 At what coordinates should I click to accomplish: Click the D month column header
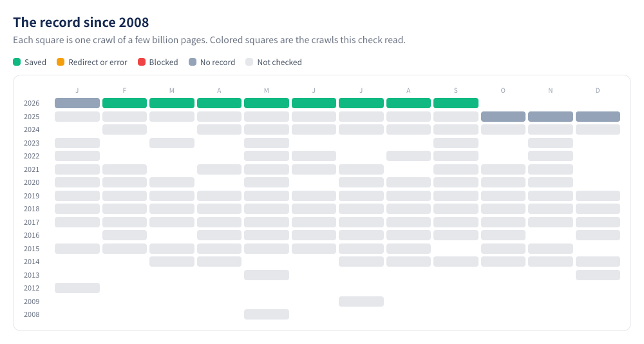(598, 90)
